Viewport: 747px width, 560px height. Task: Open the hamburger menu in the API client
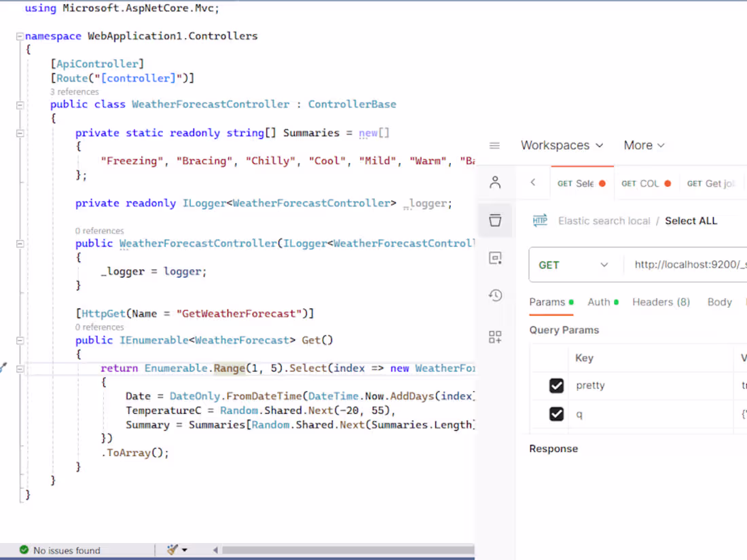click(x=494, y=145)
